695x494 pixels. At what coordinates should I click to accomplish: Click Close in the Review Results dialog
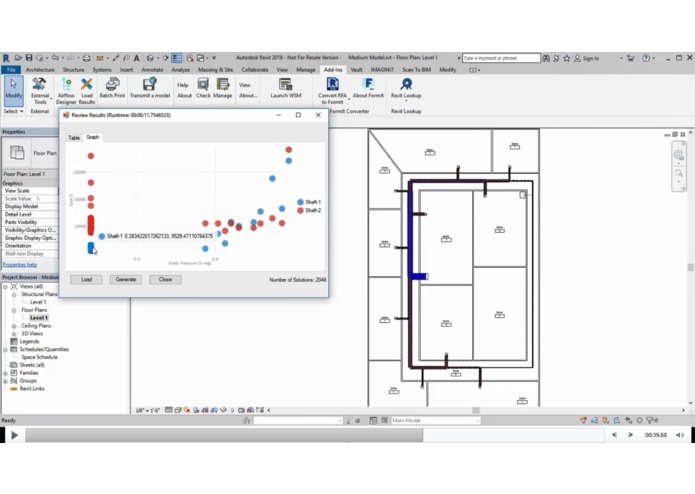(165, 280)
